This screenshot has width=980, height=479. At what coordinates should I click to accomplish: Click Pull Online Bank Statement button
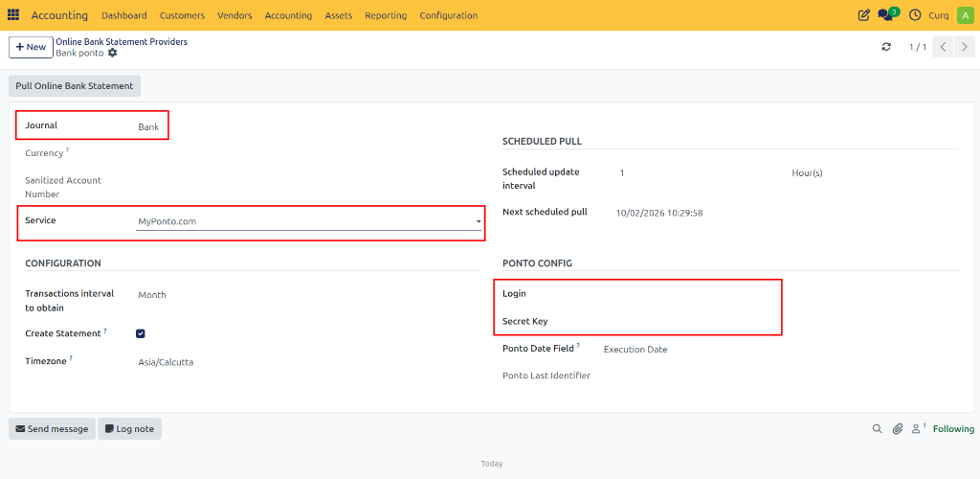click(x=75, y=86)
